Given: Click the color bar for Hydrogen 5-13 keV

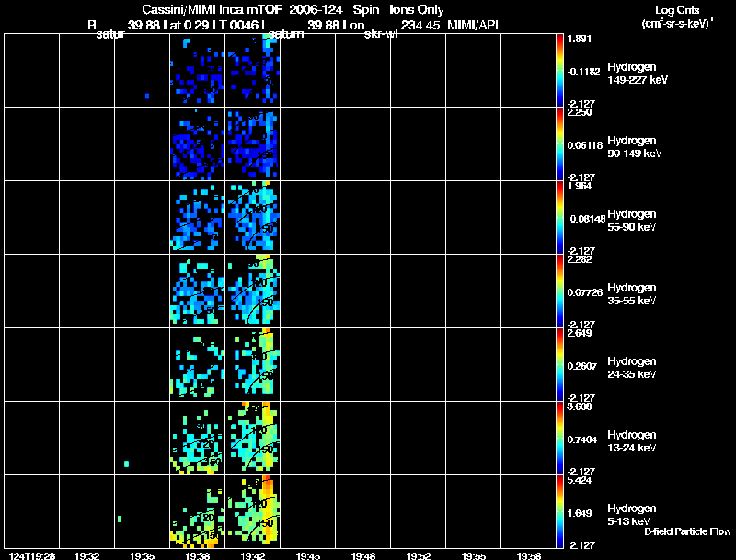Looking at the screenshot, I should [x=560, y=511].
